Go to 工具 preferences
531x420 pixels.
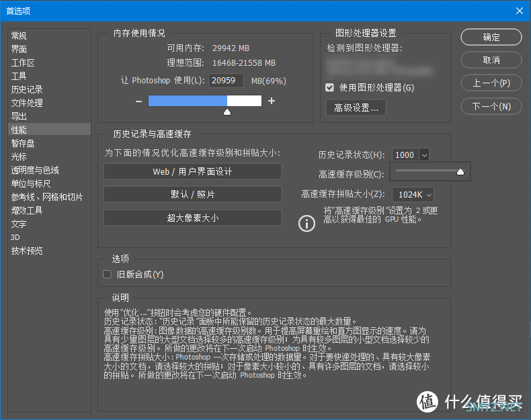[50, 76]
